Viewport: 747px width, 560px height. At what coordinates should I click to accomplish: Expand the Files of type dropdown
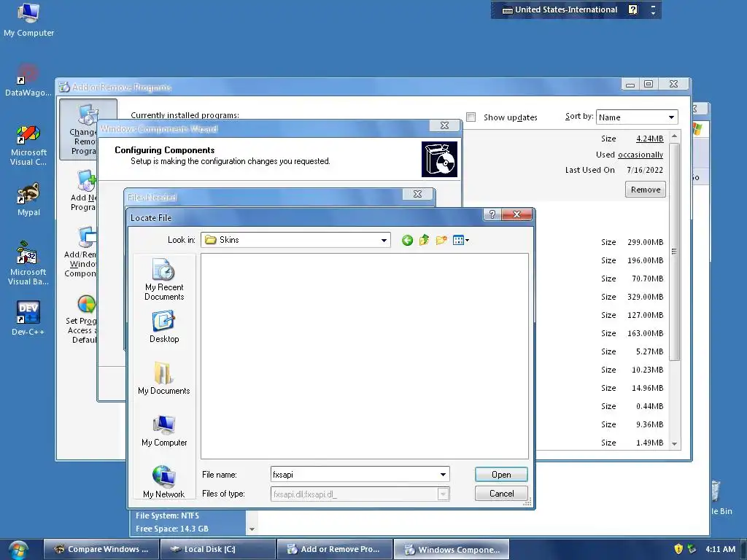[x=443, y=494]
